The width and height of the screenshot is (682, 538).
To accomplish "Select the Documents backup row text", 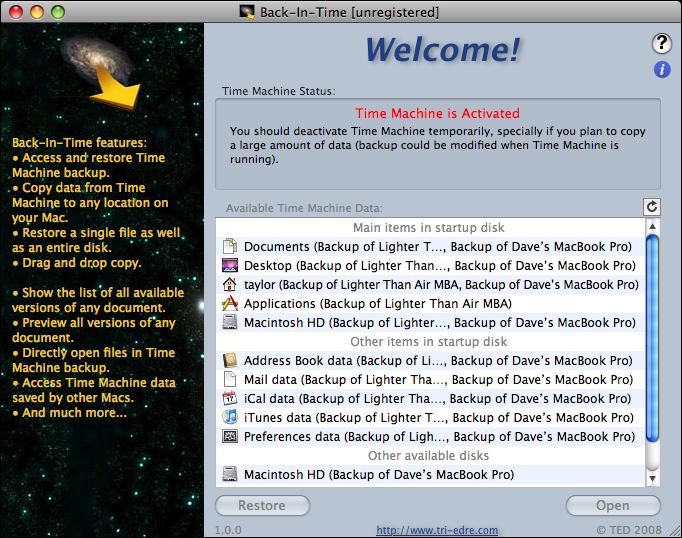I will (438, 247).
